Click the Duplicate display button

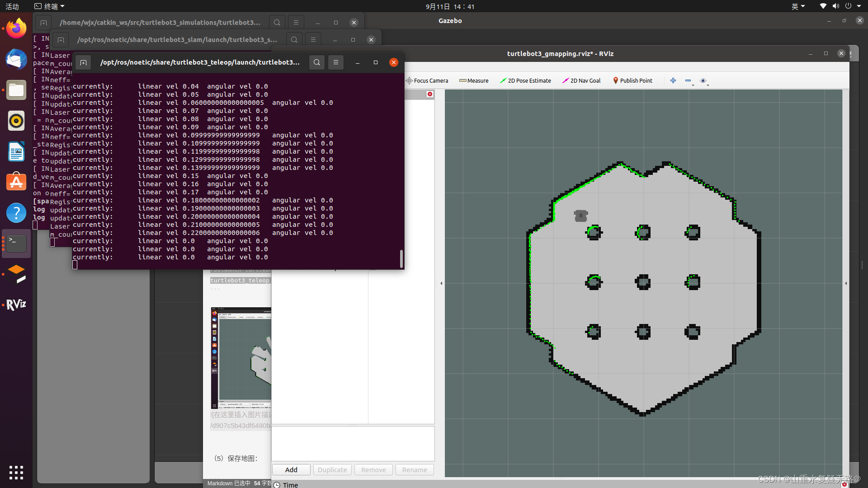tap(332, 470)
